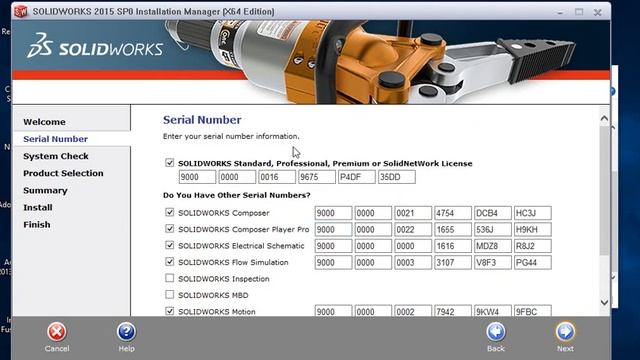
Task: Click Flow Simulation field PG44
Action: (x=533, y=262)
